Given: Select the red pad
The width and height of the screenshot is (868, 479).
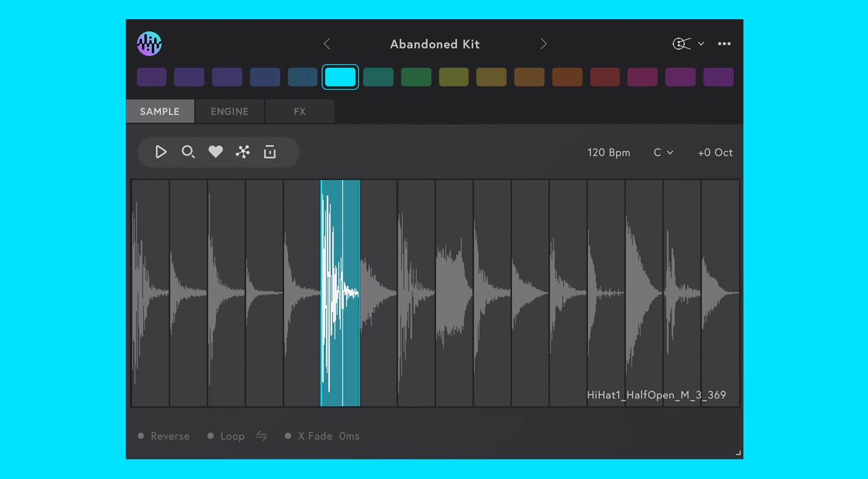Looking at the screenshot, I should pos(605,77).
